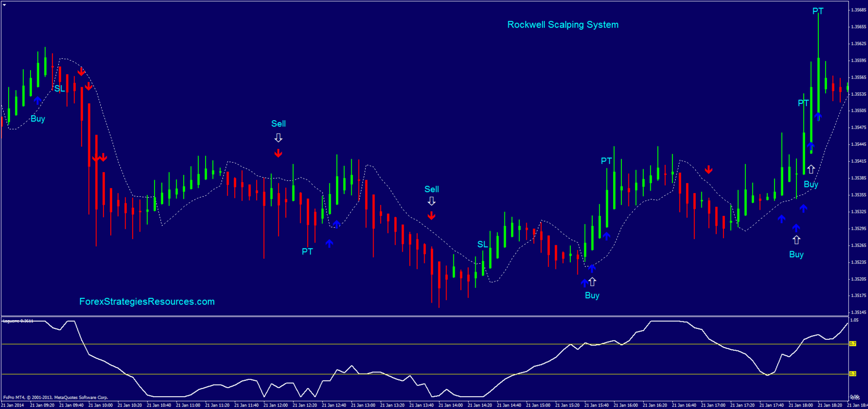Click price 1.35175 on the price axis
868x409 pixels.
point(858,296)
